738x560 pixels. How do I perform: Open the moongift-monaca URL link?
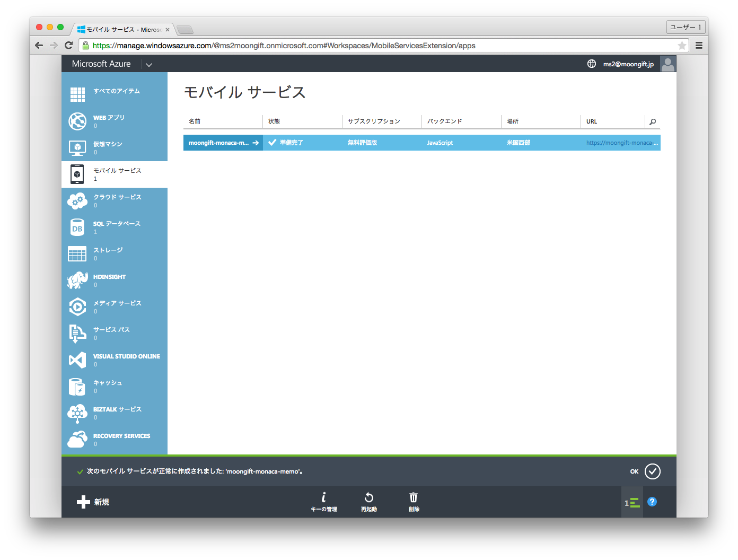pyautogui.click(x=621, y=143)
